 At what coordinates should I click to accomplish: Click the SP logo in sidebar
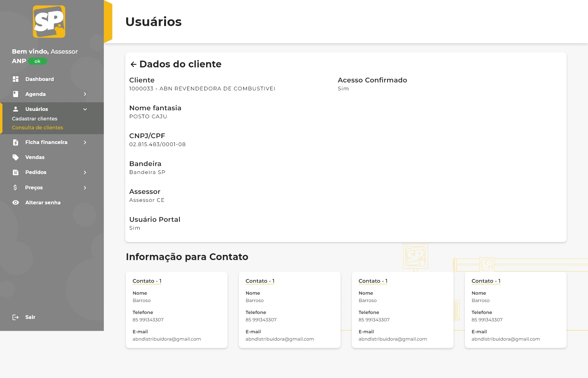click(x=49, y=21)
